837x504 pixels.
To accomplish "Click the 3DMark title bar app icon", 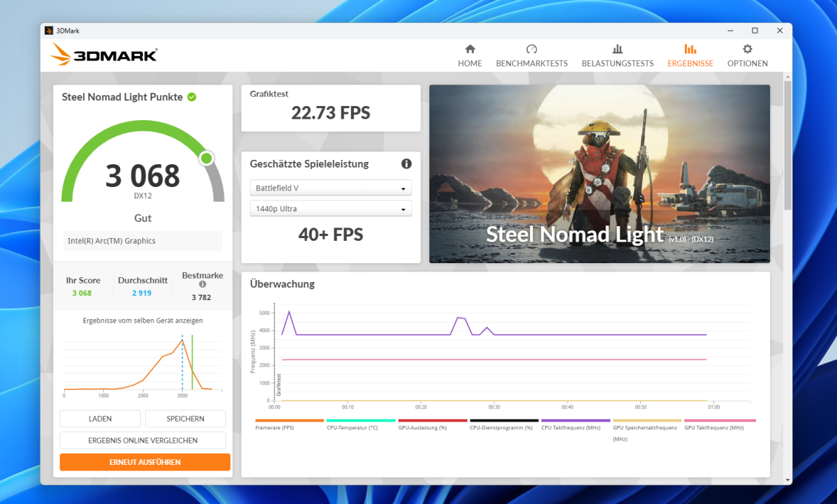I will click(49, 31).
